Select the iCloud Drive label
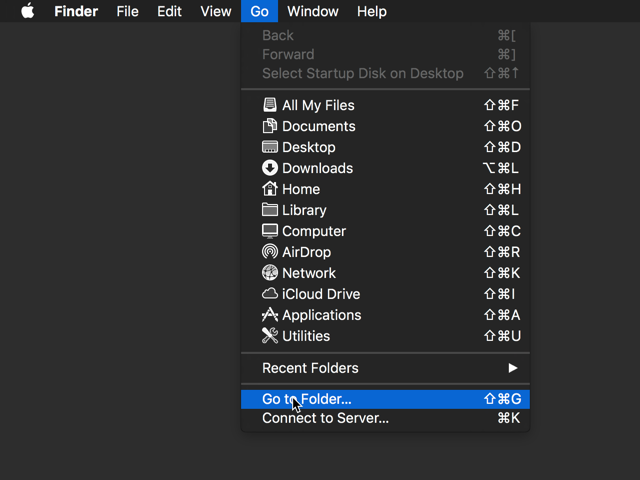Viewport: 640px width, 480px height. pyautogui.click(x=321, y=294)
